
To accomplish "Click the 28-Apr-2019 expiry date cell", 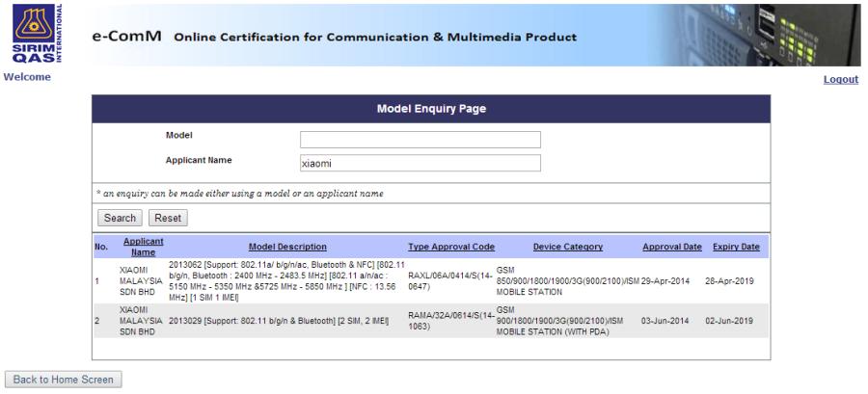I will (736, 280).
